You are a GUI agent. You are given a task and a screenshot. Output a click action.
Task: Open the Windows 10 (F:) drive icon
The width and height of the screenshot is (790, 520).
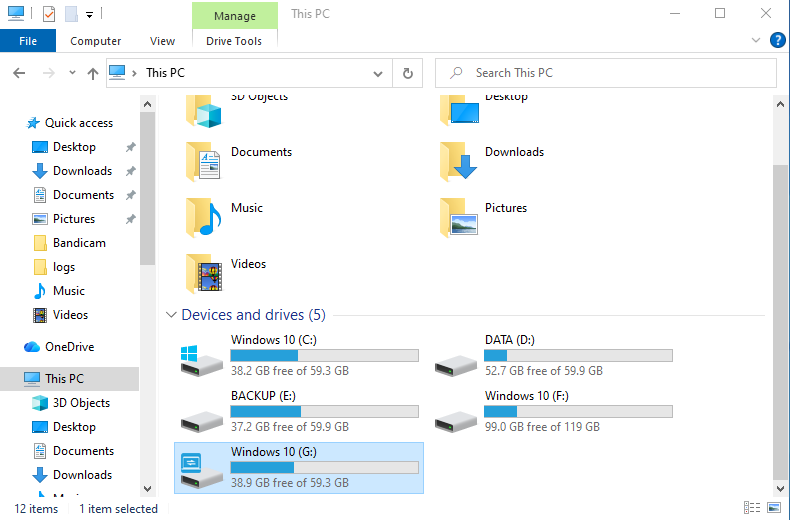coord(455,421)
